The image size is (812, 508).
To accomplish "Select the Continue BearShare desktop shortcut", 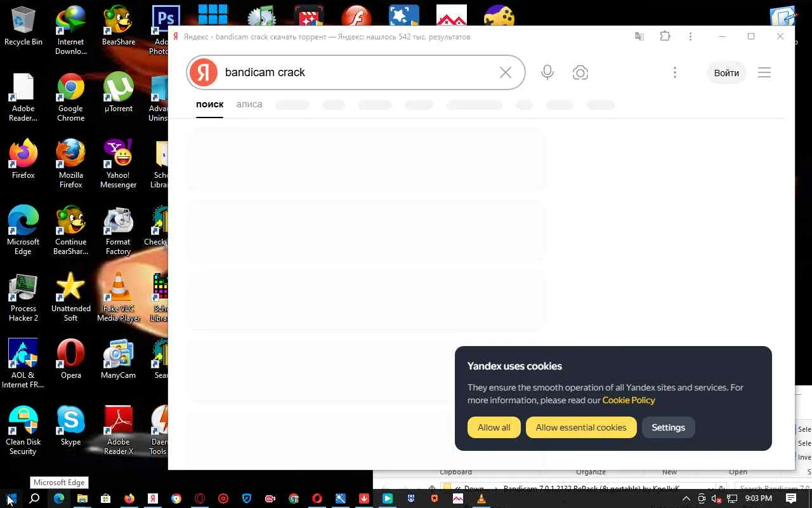I will coord(71,231).
